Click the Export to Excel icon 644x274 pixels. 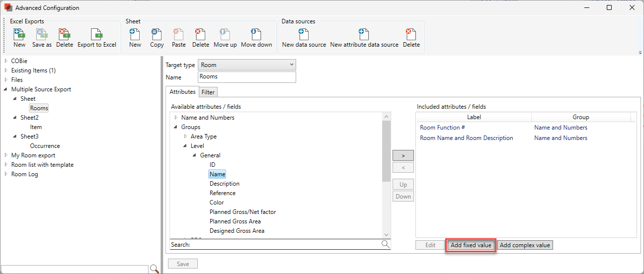click(97, 38)
